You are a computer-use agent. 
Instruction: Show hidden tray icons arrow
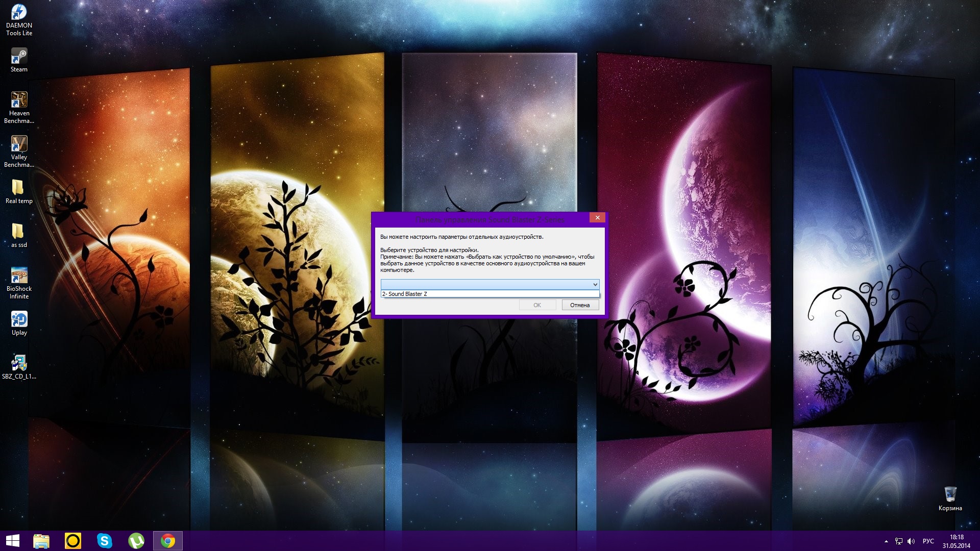click(x=886, y=541)
